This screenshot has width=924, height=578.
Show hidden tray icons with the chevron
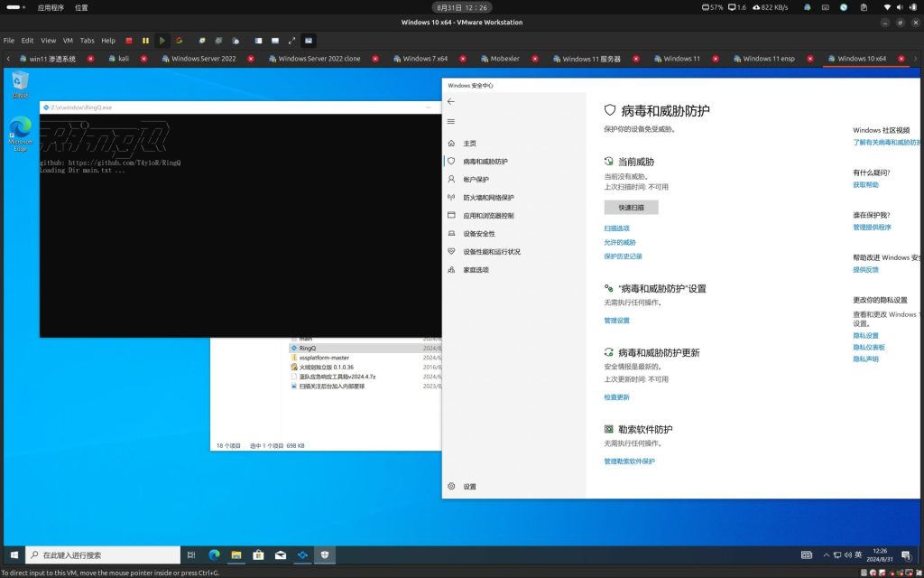click(827, 555)
